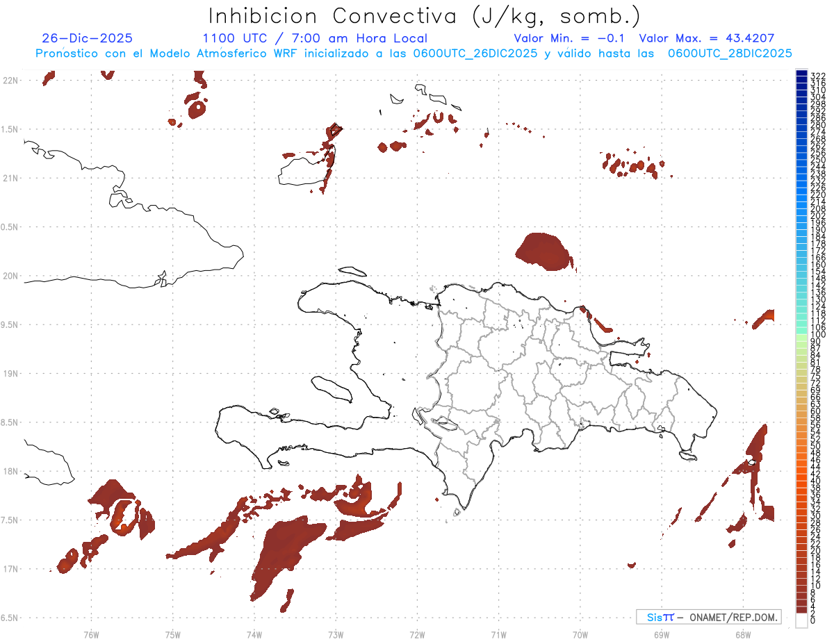Screen dimensions: 834x644
Task: Click the "100" value on the color scale
Action: click(817, 335)
